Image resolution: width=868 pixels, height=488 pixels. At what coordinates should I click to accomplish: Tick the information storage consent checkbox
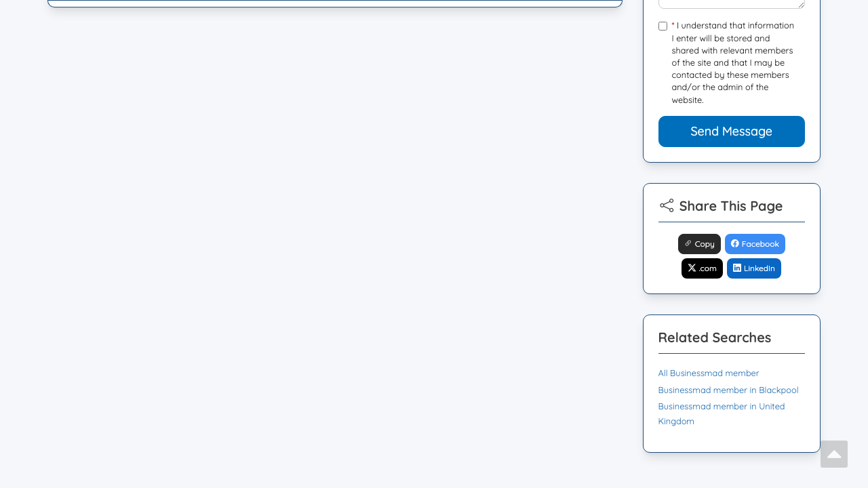663,26
